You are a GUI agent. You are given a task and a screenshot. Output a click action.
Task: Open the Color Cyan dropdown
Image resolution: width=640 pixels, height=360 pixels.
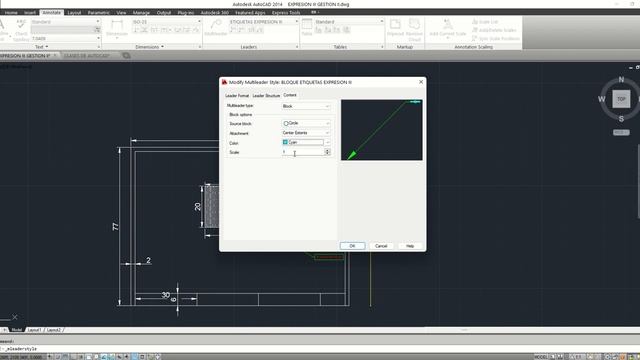(x=306, y=142)
